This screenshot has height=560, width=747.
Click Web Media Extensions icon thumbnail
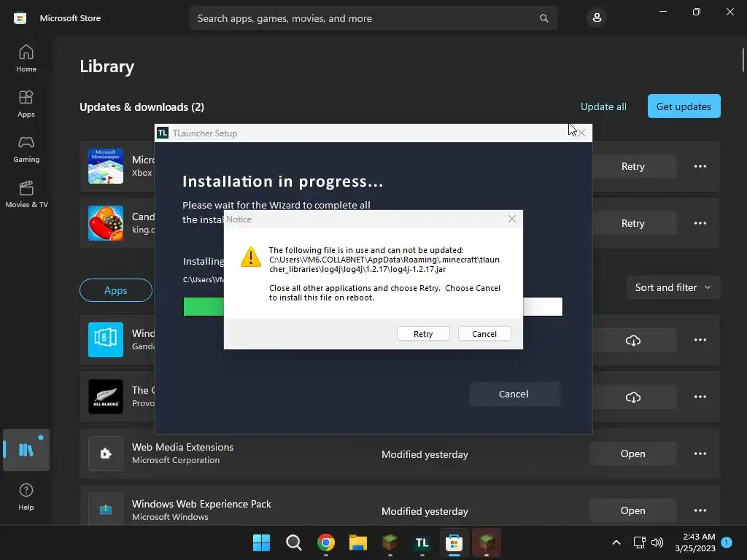coord(106,454)
